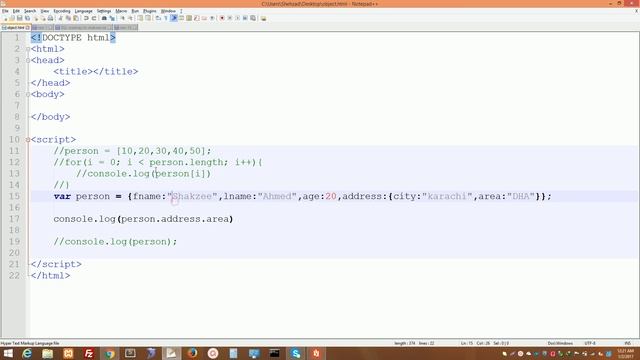The width and height of the screenshot is (640, 360).
Task: Click the Open file toolbar icon
Action: point(12,18)
